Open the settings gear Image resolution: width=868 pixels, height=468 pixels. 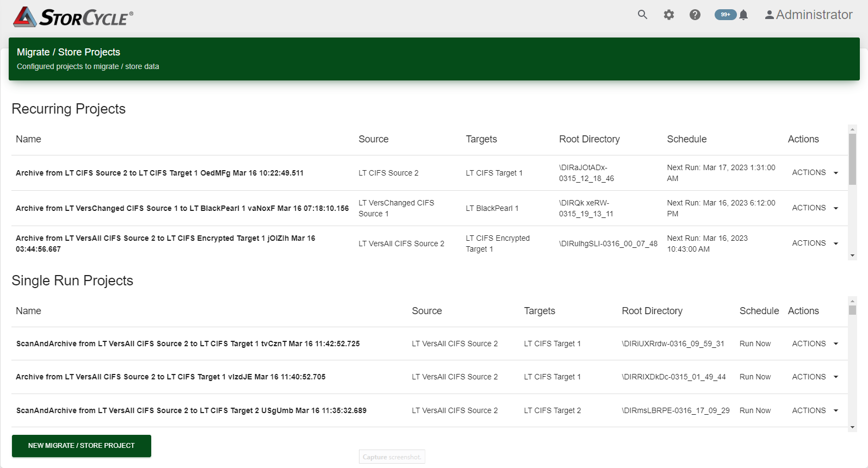pyautogui.click(x=669, y=15)
